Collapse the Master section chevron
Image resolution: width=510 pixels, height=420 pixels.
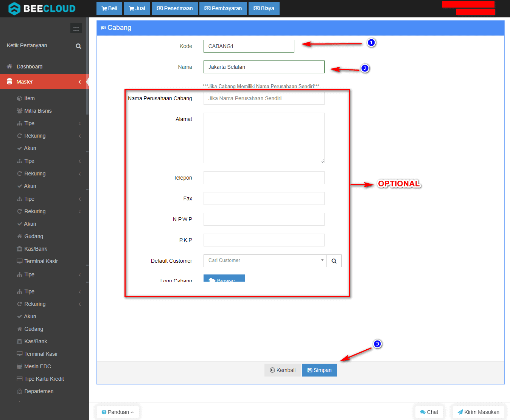click(79, 82)
